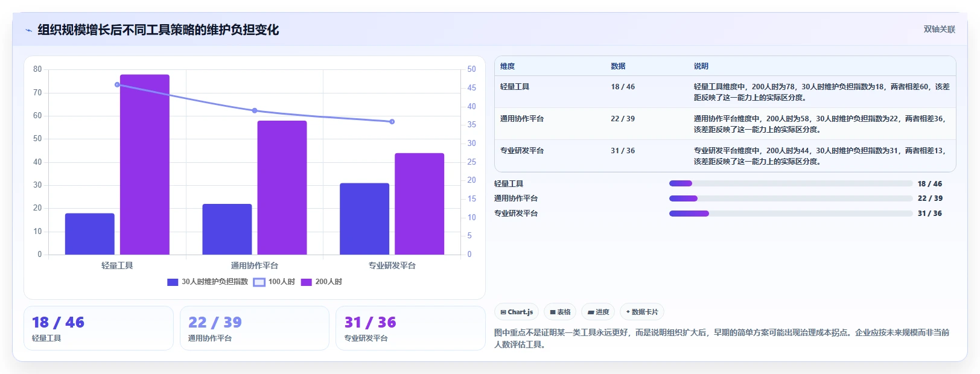Toggle the 30人时维护负担指数 legend entry
980x374 pixels.
click(x=208, y=282)
